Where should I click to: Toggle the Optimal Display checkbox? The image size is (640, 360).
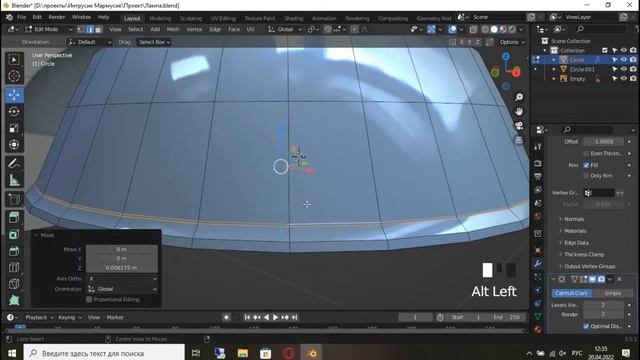[x=586, y=326]
